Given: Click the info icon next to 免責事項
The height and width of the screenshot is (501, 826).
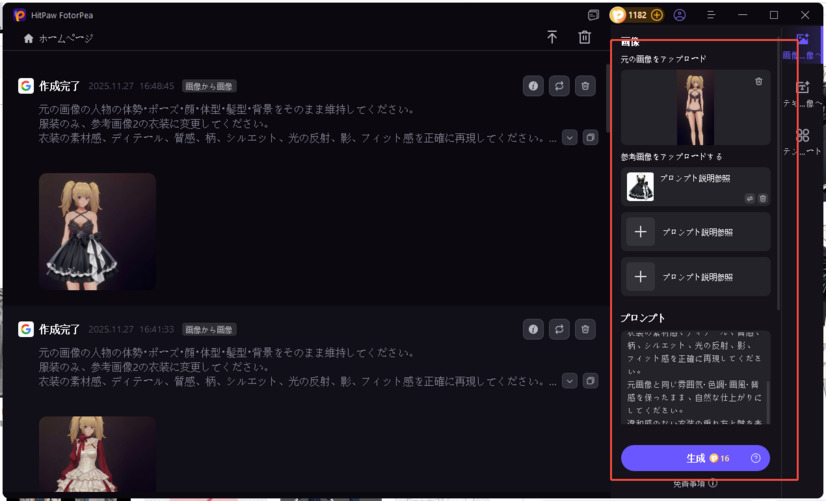Looking at the screenshot, I should point(713,483).
